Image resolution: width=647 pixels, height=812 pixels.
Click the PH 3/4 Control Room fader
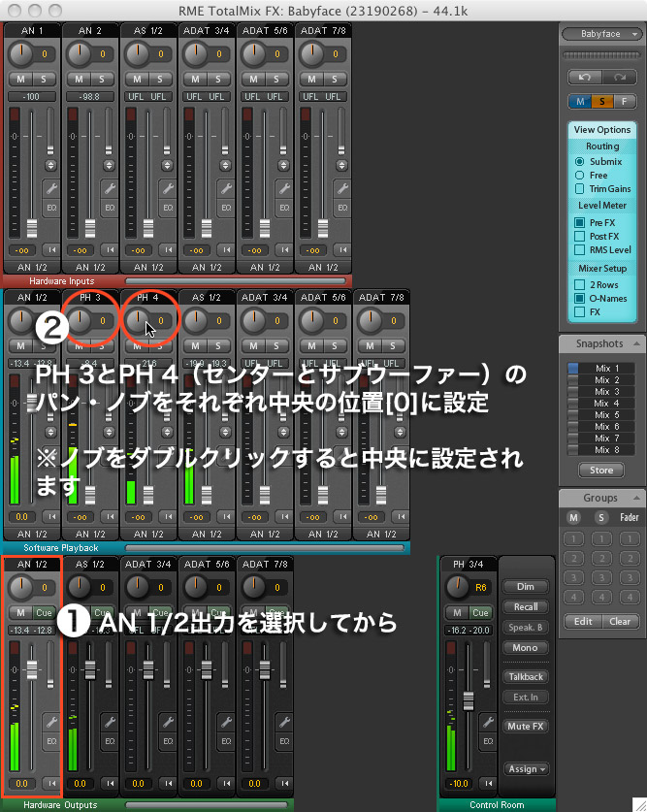pyautogui.click(x=469, y=700)
